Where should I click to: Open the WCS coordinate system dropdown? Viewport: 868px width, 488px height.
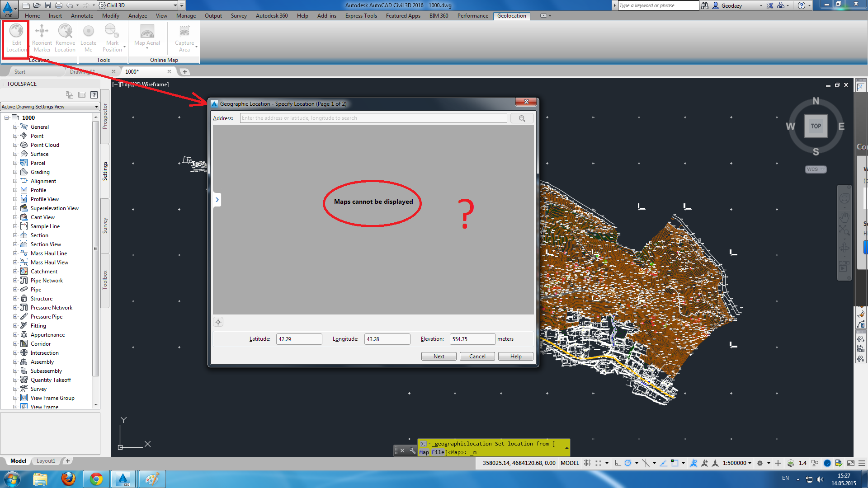(816, 169)
